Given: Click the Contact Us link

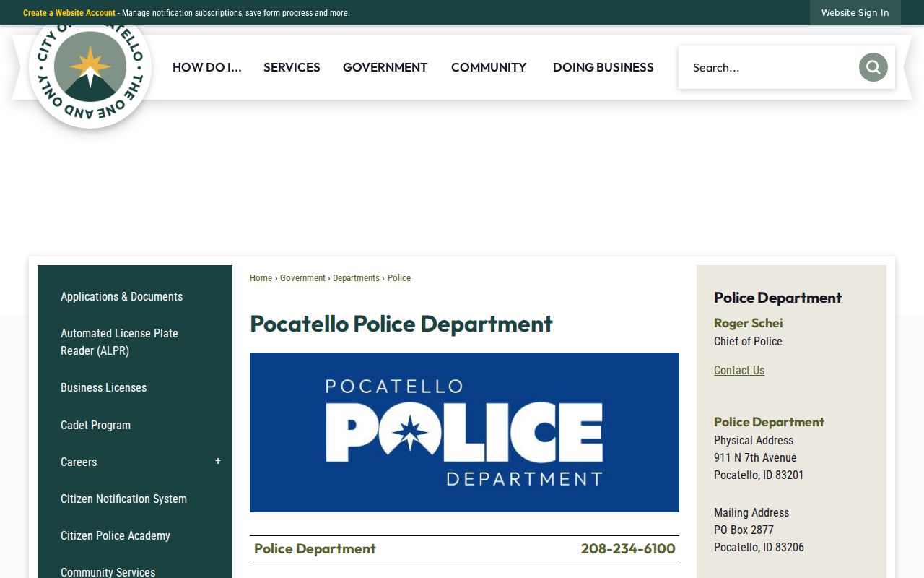Looking at the screenshot, I should [x=739, y=370].
